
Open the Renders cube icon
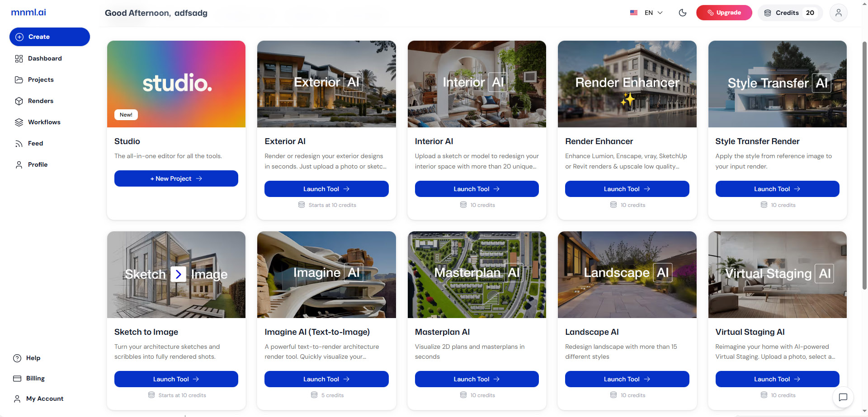point(19,101)
